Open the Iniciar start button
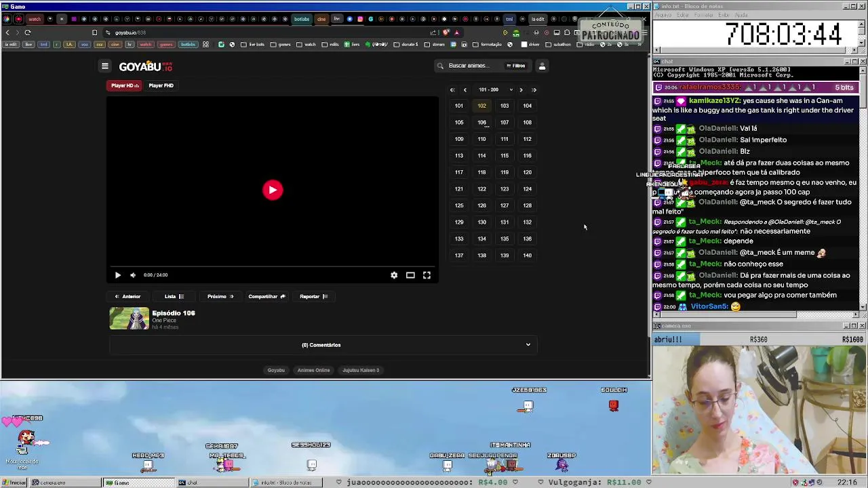This screenshot has width=868, height=488. click(14, 483)
